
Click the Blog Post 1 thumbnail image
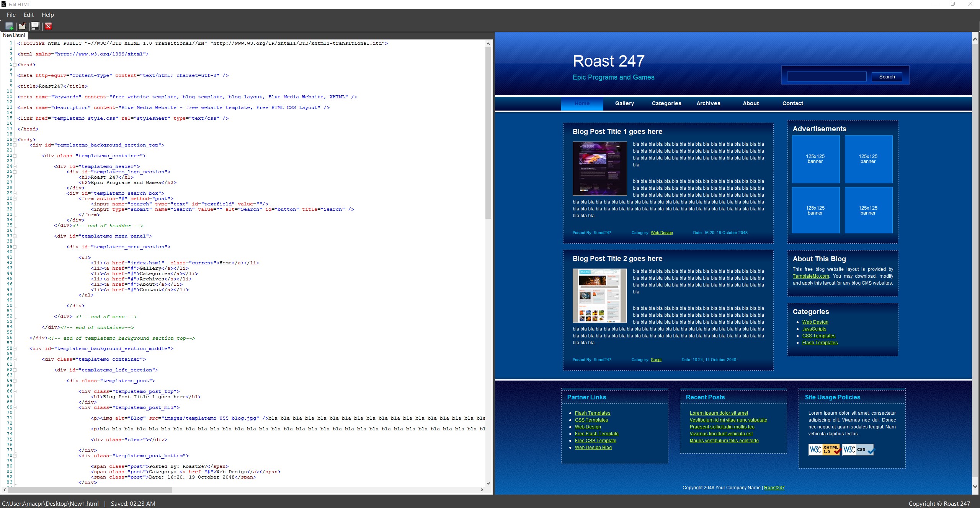(599, 169)
